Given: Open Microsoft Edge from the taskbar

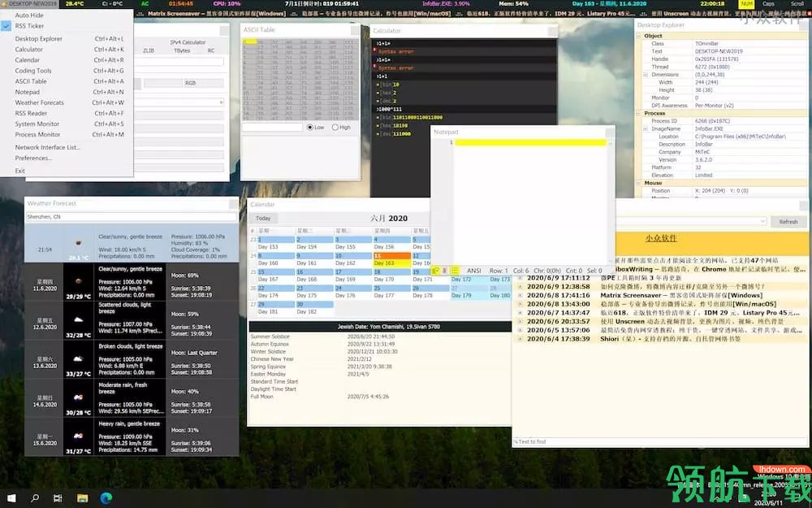Looking at the screenshot, I should click(106, 498).
